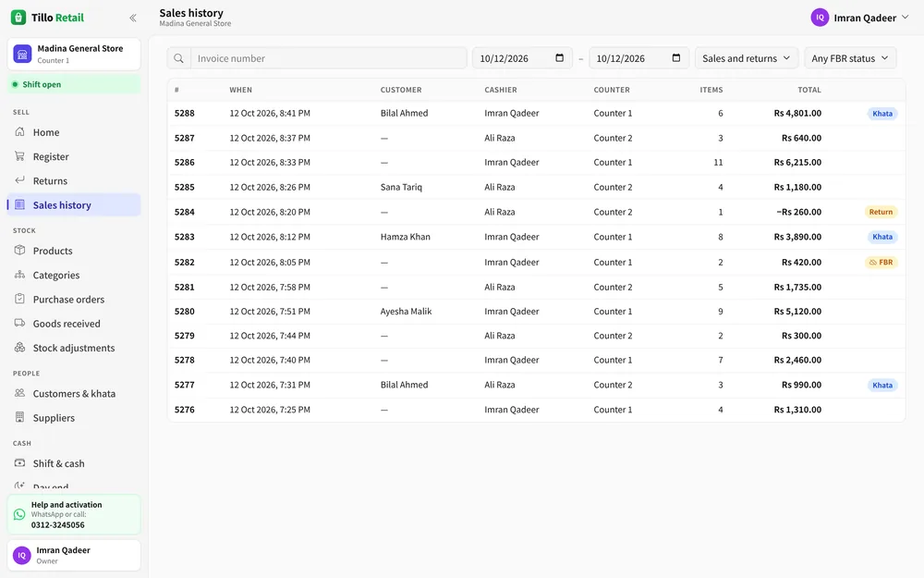The height and width of the screenshot is (578, 924).
Task: Click customer Ayesha Malik in row 5280
Action: tap(406, 311)
